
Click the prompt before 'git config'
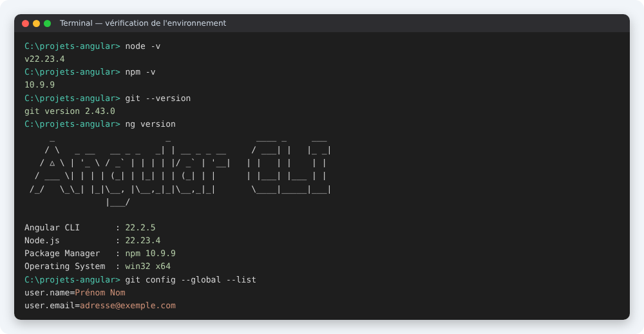click(72, 280)
